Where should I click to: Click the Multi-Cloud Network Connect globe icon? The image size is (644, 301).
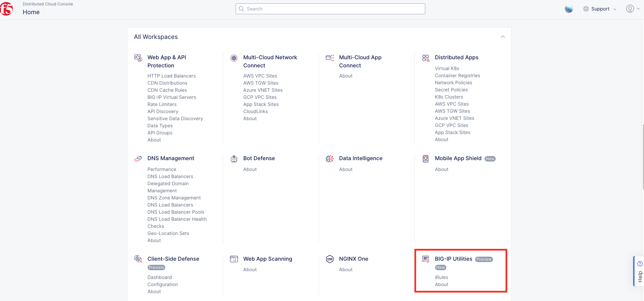pos(234,58)
